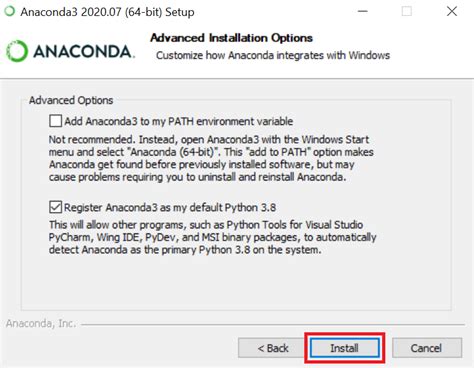Cancel the Anaconda setup

pyautogui.click(x=427, y=348)
